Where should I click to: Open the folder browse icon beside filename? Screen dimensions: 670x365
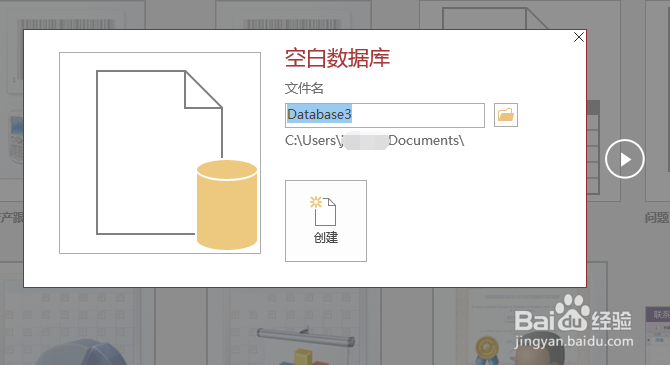(505, 115)
